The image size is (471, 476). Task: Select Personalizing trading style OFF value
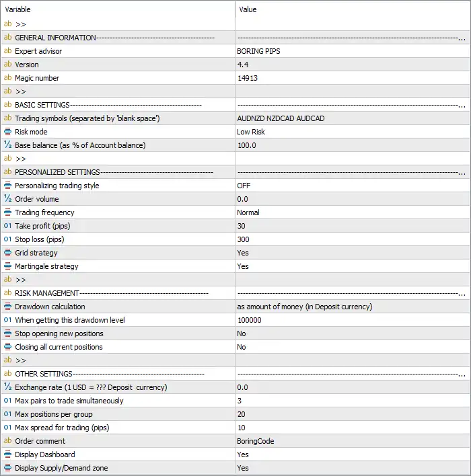[x=353, y=186]
